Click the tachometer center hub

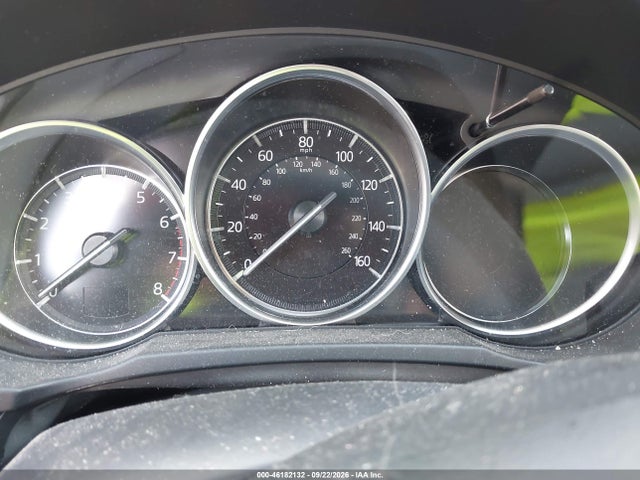[101, 249]
